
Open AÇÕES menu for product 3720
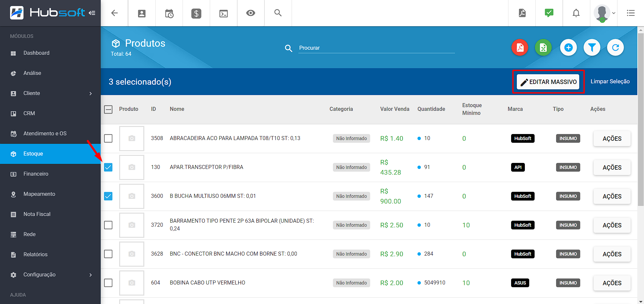point(612,225)
